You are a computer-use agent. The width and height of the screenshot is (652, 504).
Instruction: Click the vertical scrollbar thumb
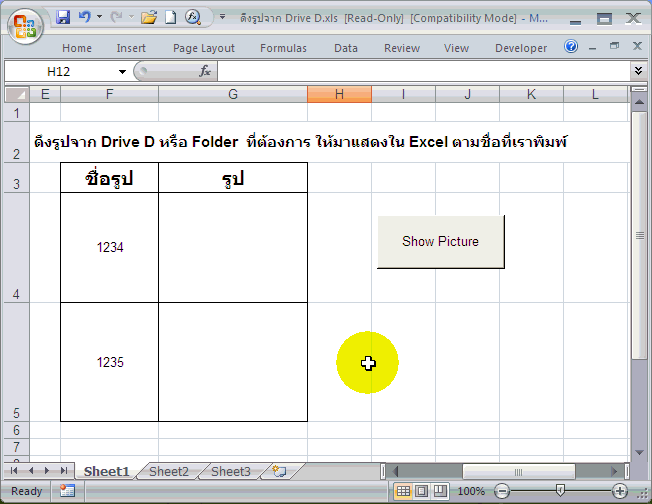tap(639, 235)
